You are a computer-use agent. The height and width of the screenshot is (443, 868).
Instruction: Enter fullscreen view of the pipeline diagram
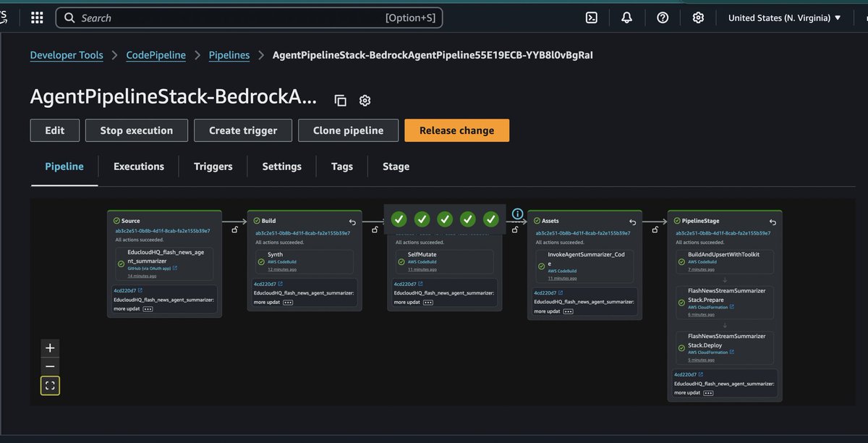click(50, 385)
